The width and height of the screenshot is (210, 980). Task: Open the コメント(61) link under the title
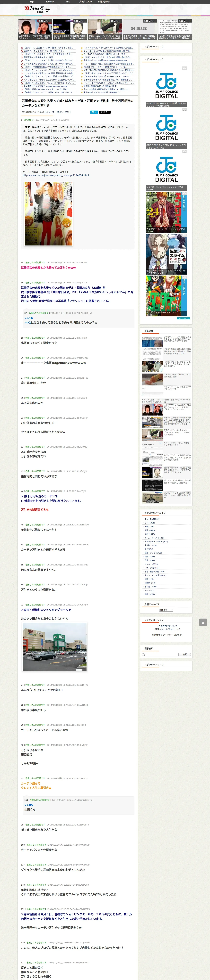click(63, 112)
